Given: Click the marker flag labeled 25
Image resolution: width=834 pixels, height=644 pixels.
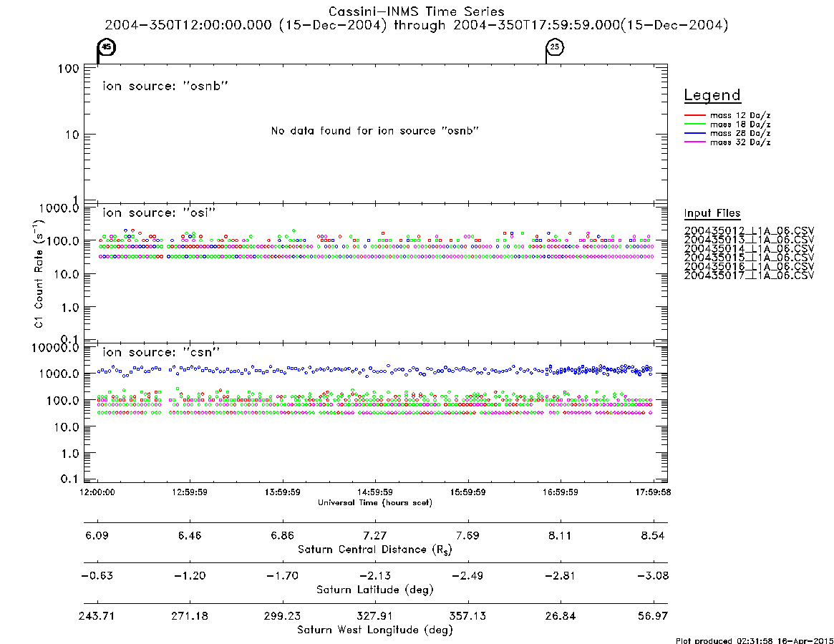Looking at the screenshot, I should click(555, 47).
